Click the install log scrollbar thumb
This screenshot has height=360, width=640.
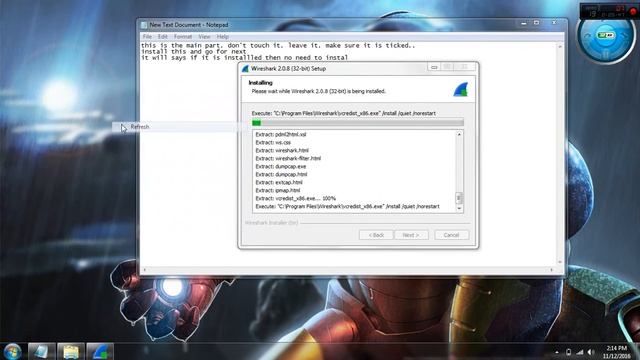coord(459,198)
